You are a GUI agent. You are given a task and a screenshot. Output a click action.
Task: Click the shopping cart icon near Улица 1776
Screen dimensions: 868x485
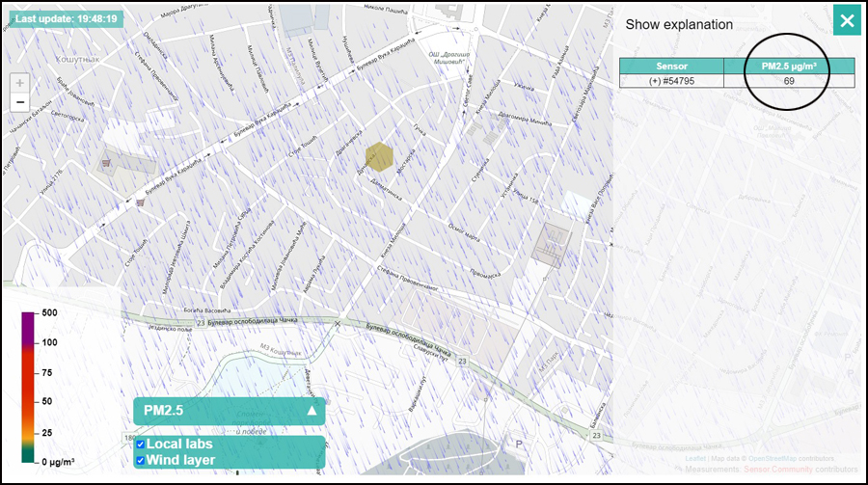(107, 163)
